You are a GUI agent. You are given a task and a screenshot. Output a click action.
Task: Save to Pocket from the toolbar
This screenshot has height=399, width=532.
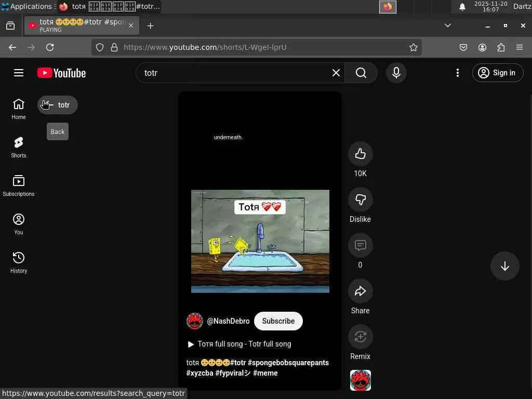[463, 47]
